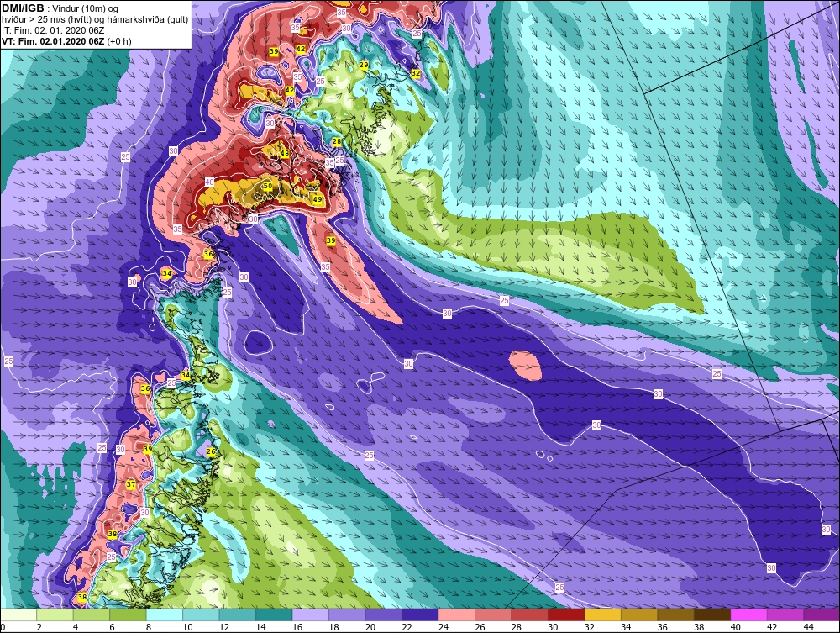The image size is (840, 633).
Task: Select the 34–36 gold legend swatch
Action: tap(639, 615)
